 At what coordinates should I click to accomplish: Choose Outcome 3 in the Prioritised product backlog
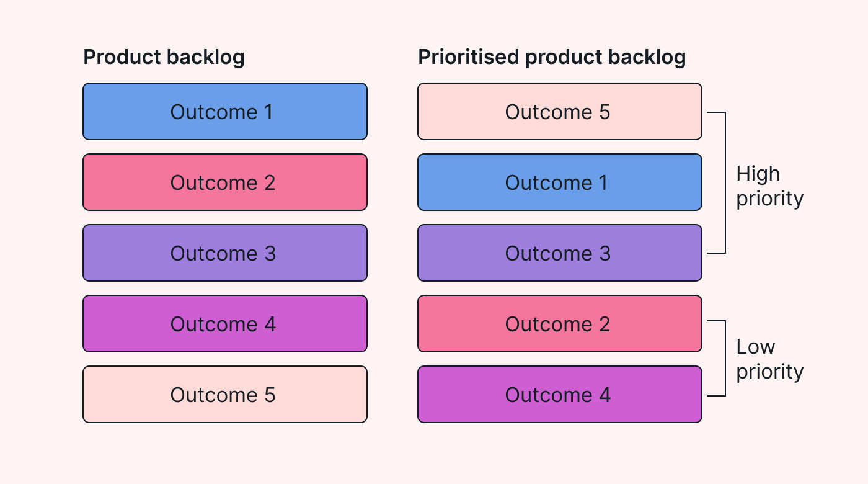coord(559,253)
